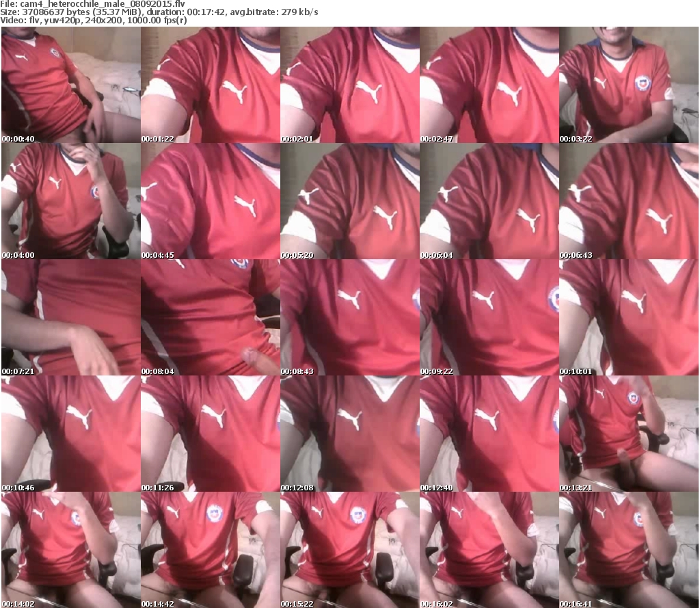Select the thumbnail stamped 00:02:01

tap(350, 85)
